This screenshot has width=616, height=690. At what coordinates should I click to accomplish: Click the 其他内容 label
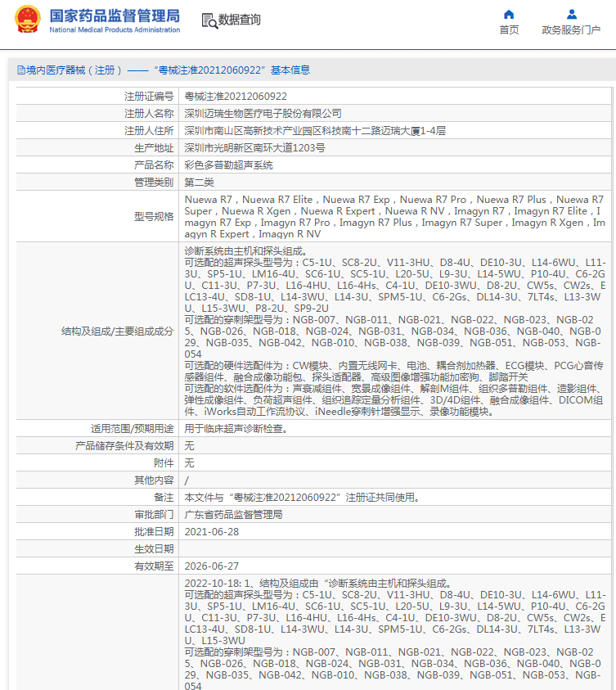154,480
